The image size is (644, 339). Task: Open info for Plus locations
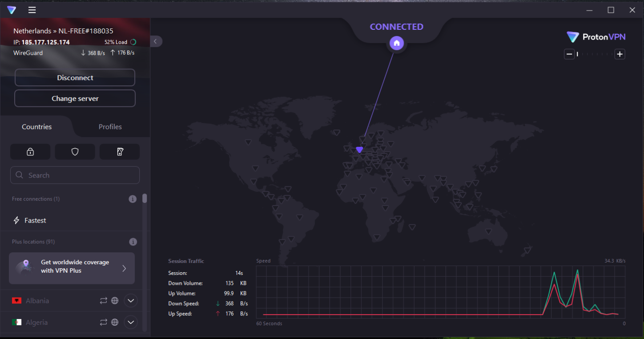133,242
